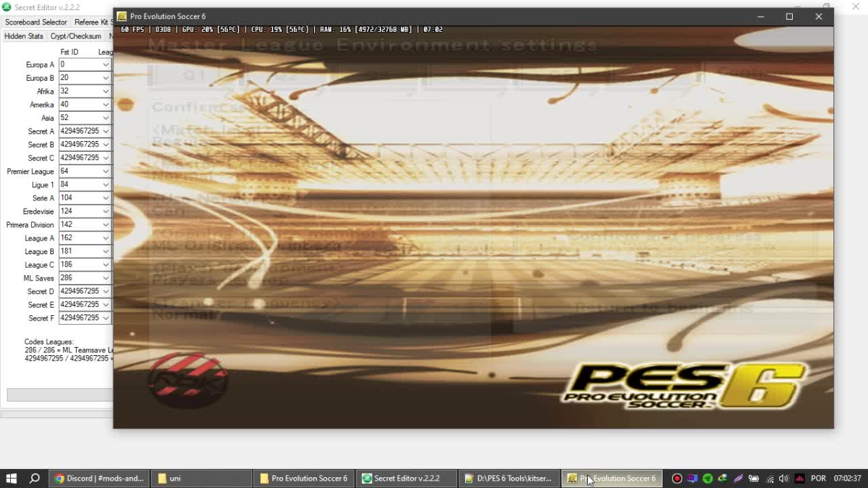Viewport: 868px width, 488px height.
Task: Switch to the Hidden Stats tab
Action: click(x=24, y=36)
